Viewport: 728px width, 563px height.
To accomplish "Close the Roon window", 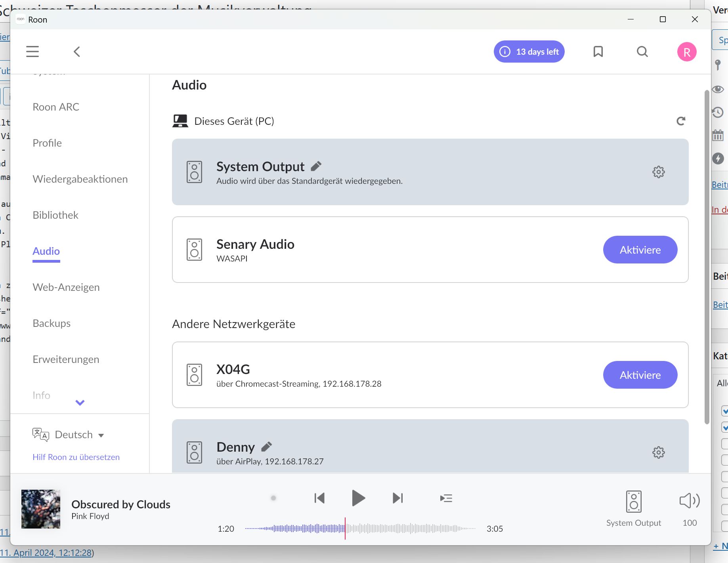I will coord(695,19).
